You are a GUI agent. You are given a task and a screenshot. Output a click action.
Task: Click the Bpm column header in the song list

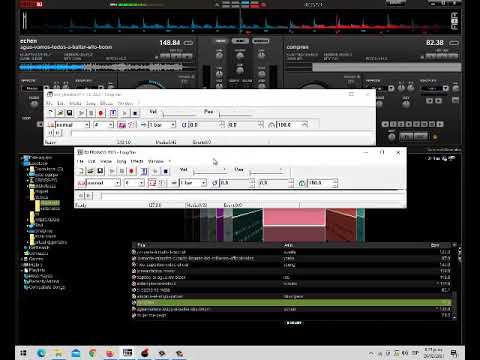coord(435,245)
